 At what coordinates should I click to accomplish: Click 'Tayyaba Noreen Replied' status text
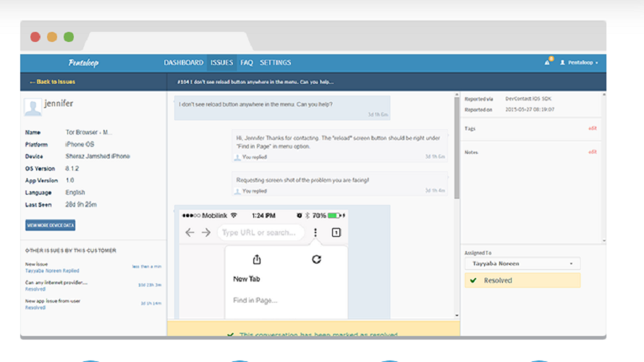[52, 271]
